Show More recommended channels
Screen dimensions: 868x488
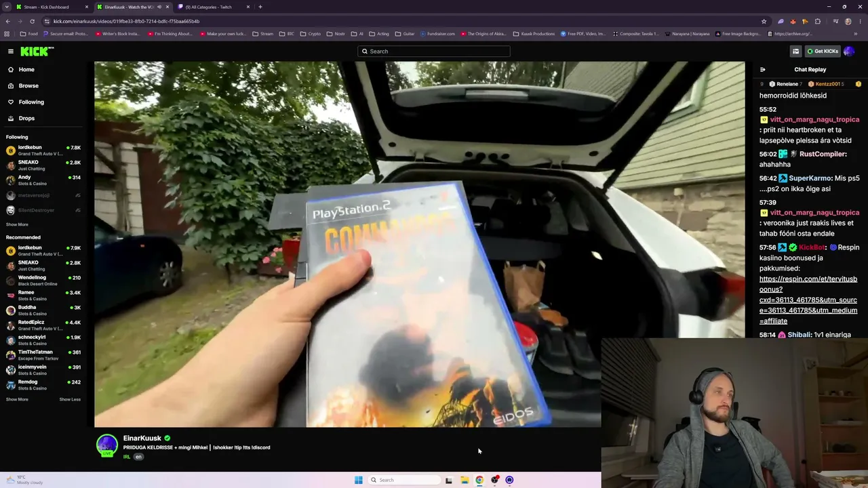(x=17, y=400)
